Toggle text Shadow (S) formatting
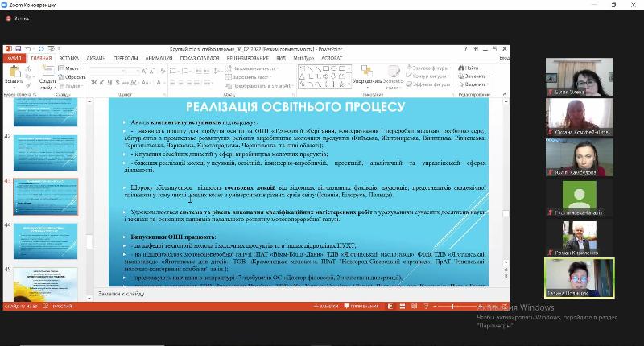 click(118, 83)
